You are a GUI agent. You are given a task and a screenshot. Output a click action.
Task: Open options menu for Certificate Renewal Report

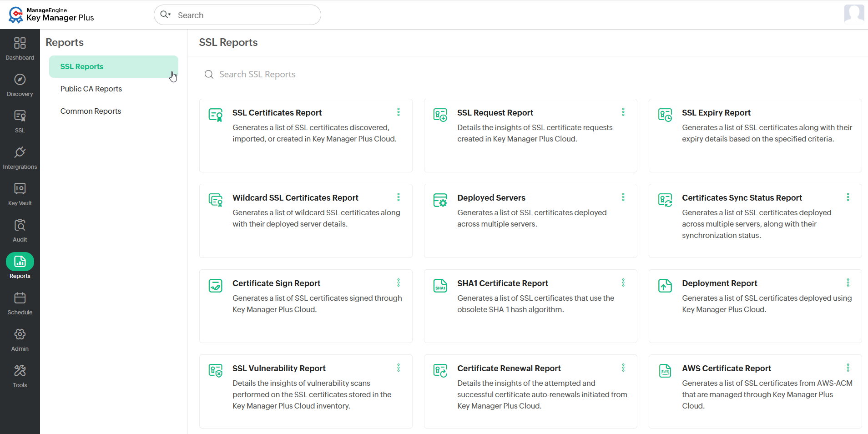tap(623, 368)
